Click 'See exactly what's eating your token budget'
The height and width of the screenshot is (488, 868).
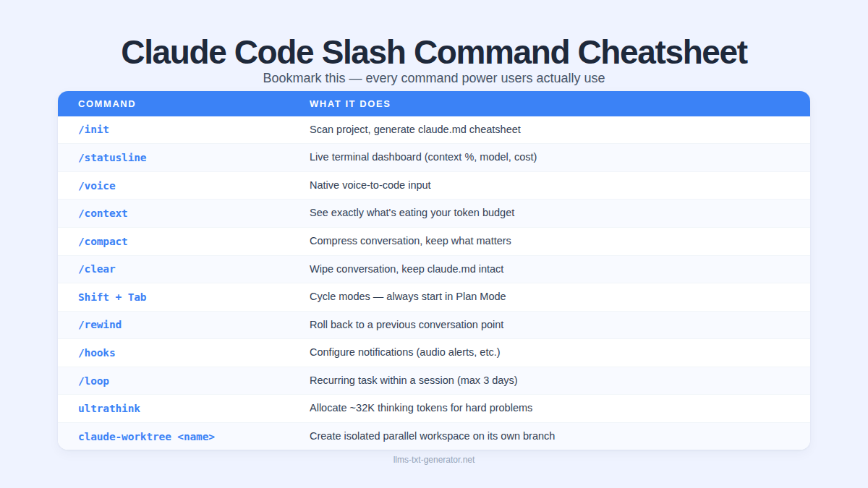tap(412, 213)
